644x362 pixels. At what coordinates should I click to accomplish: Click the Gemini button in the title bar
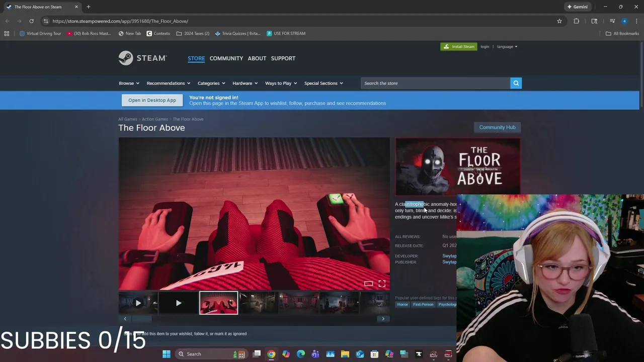pos(578,7)
